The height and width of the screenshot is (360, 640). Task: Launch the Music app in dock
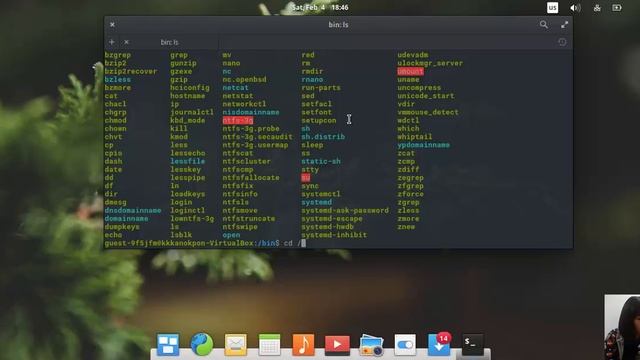pyautogui.click(x=303, y=344)
